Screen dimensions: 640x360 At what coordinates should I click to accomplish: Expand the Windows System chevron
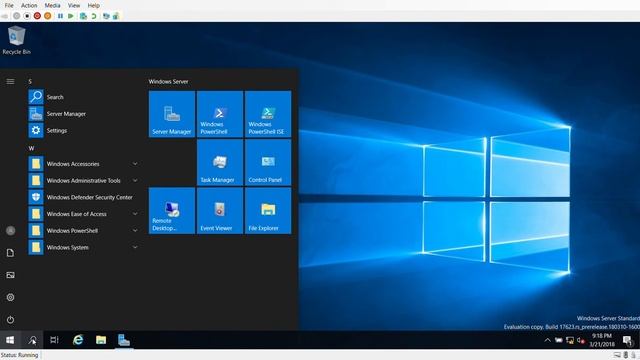point(135,247)
